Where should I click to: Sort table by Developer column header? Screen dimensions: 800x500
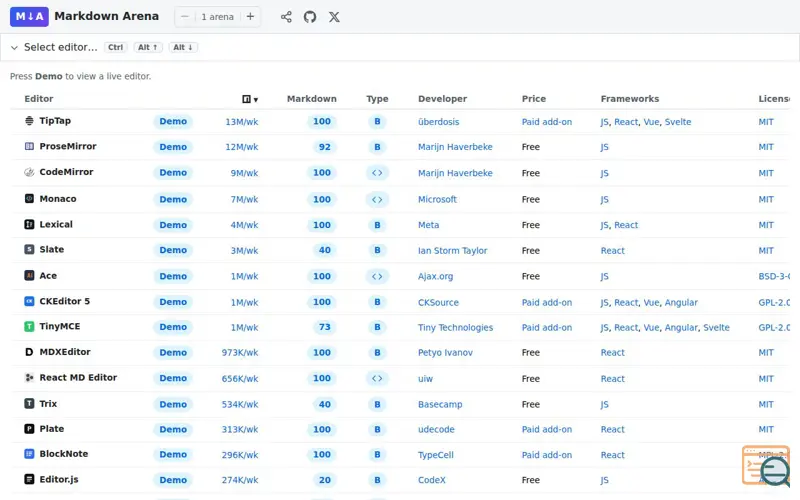pos(442,99)
